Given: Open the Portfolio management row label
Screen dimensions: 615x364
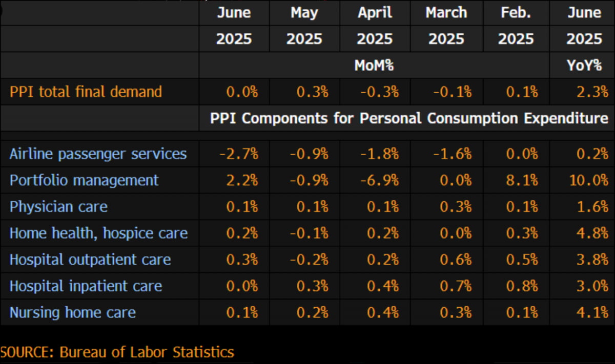Looking at the screenshot, I should click(84, 180).
